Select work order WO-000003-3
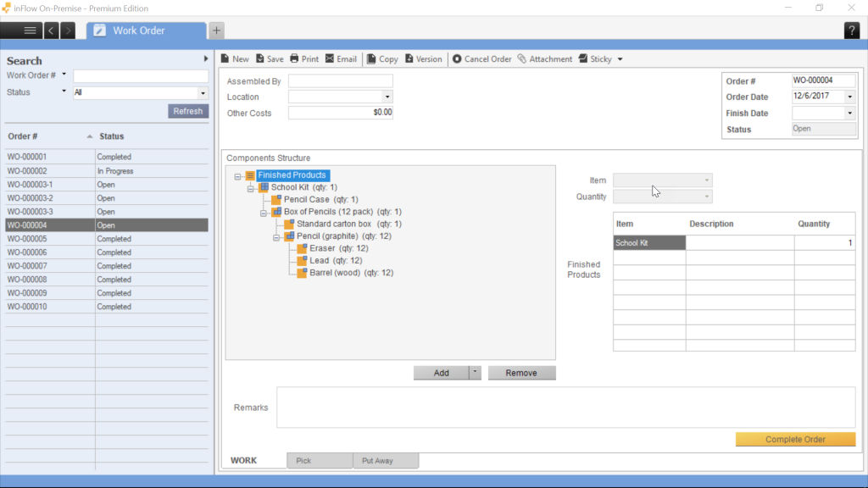 pyautogui.click(x=106, y=211)
